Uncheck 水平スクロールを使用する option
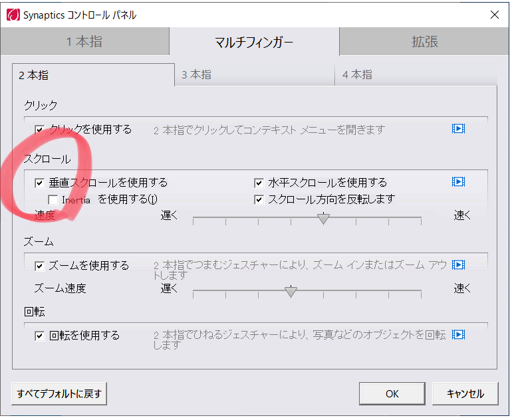This screenshot has height=420, width=512. click(x=259, y=183)
